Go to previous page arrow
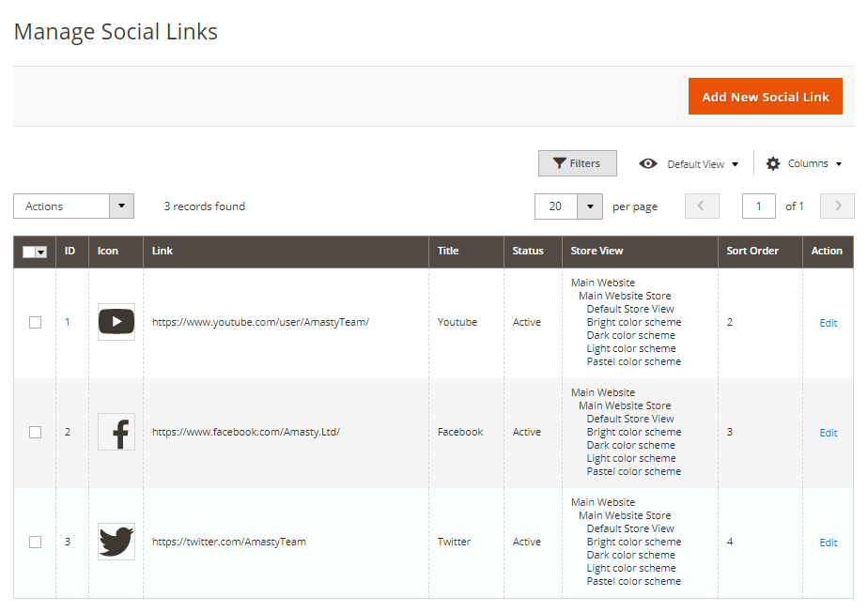Viewport: 868px width, 612px height. point(702,207)
